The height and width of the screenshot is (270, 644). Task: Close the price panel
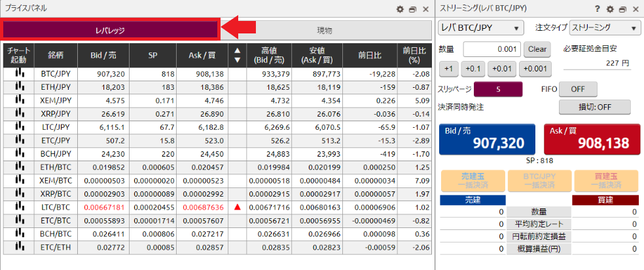[x=425, y=9]
